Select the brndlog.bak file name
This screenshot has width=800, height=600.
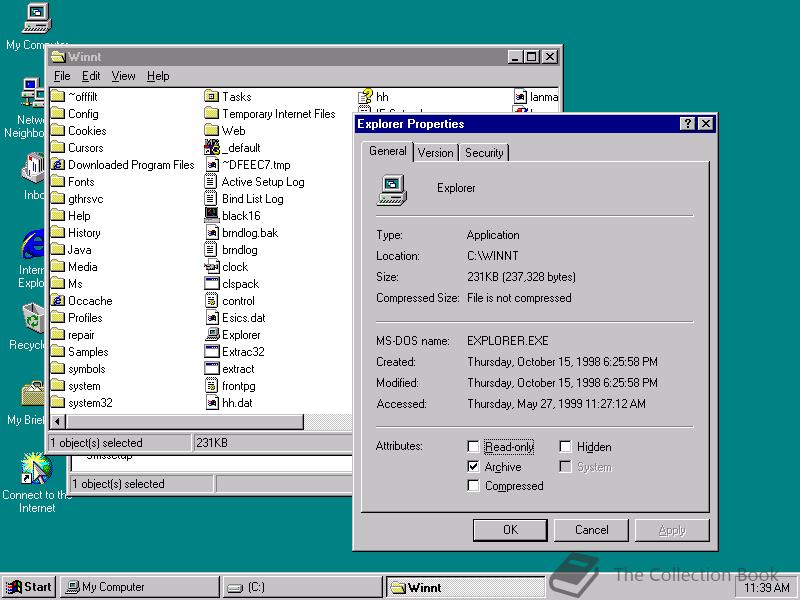250,233
